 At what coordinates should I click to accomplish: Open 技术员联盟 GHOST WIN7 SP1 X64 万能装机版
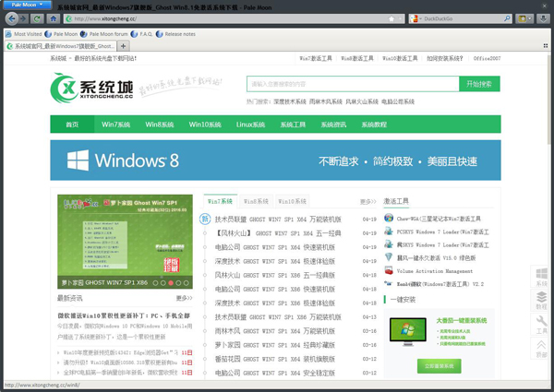tap(278, 220)
